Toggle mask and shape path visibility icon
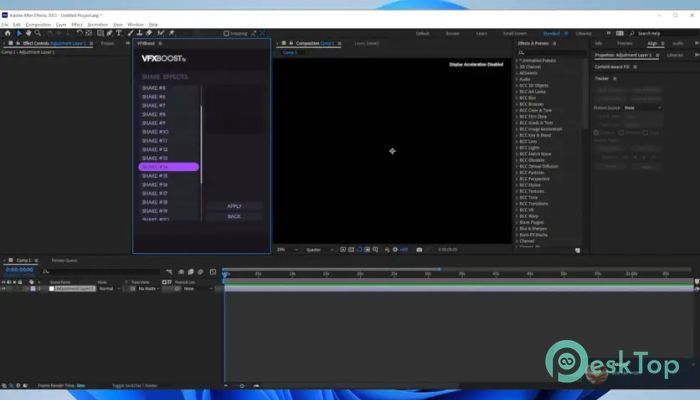 [x=359, y=250]
